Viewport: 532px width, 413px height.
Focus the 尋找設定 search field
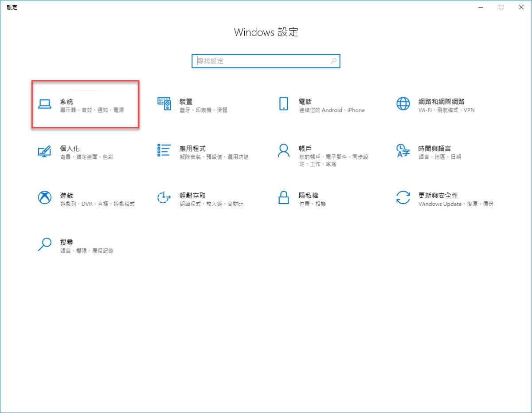[266, 61]
